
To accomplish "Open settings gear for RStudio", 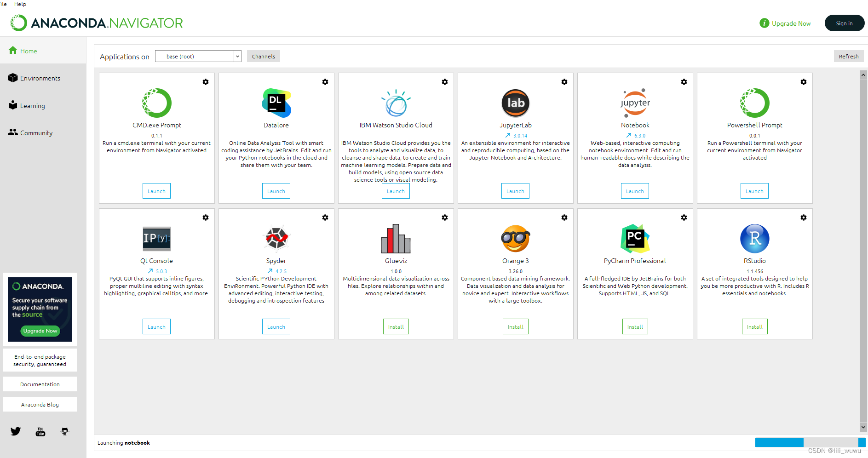I will click(804, 218).
